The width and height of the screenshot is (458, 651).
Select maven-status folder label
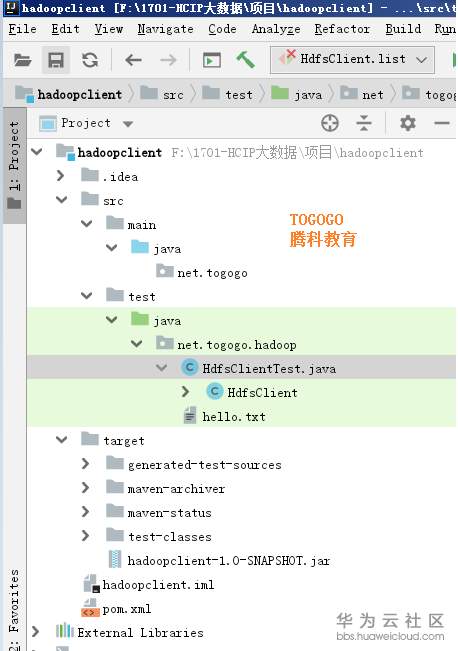click(169, 513)
